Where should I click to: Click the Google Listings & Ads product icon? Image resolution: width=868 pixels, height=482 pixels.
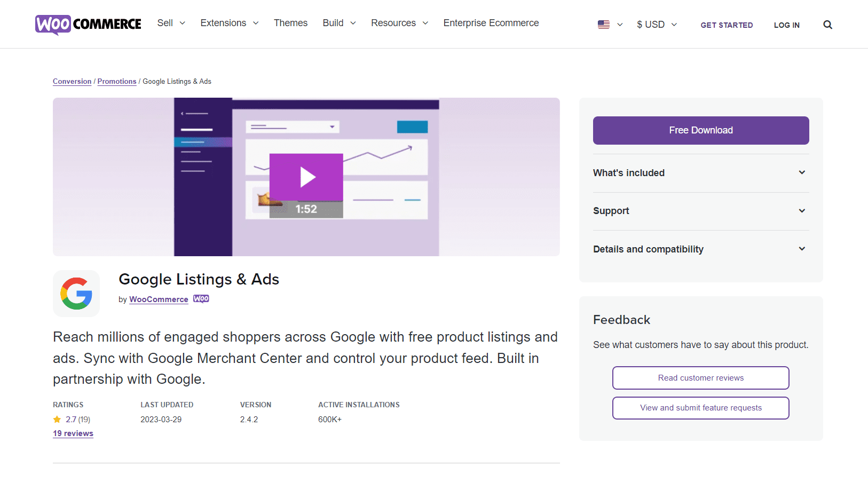point(76,293)
